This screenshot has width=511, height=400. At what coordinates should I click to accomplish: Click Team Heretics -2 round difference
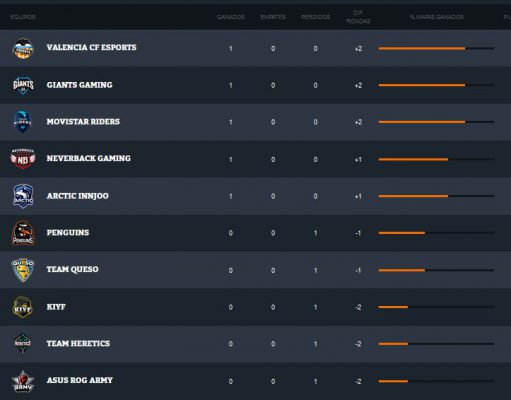click(x=358, y=344)
